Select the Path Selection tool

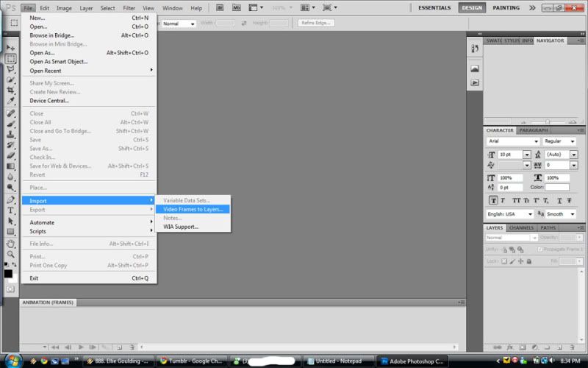10,221
